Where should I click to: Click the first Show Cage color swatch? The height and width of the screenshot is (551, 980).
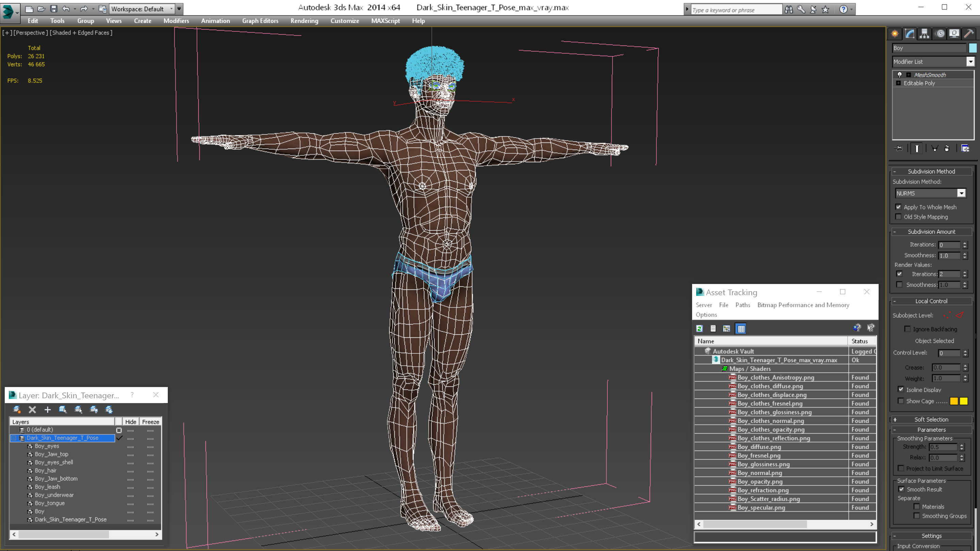(x=954, y=401)
